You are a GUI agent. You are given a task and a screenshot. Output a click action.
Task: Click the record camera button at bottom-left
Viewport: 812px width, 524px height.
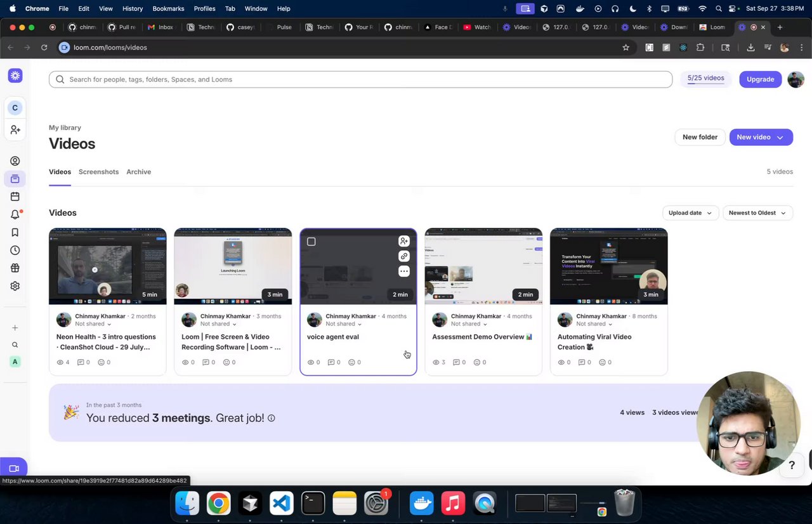13,468
